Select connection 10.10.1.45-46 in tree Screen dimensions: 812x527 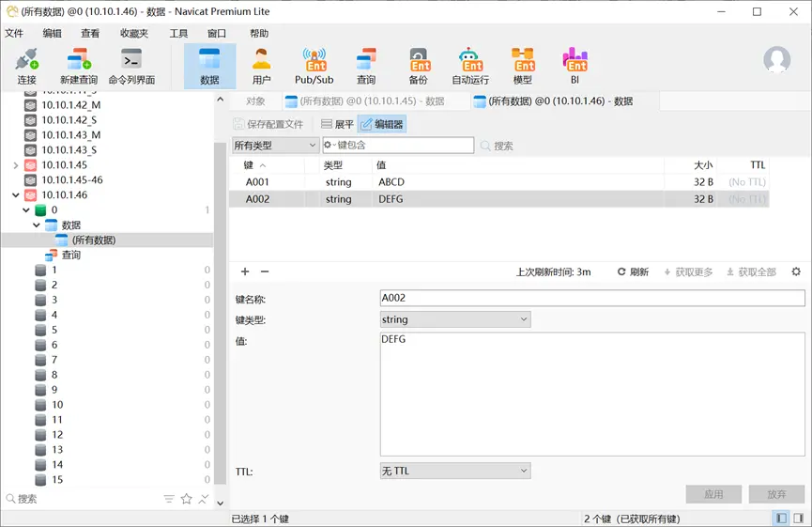[72, 180]
